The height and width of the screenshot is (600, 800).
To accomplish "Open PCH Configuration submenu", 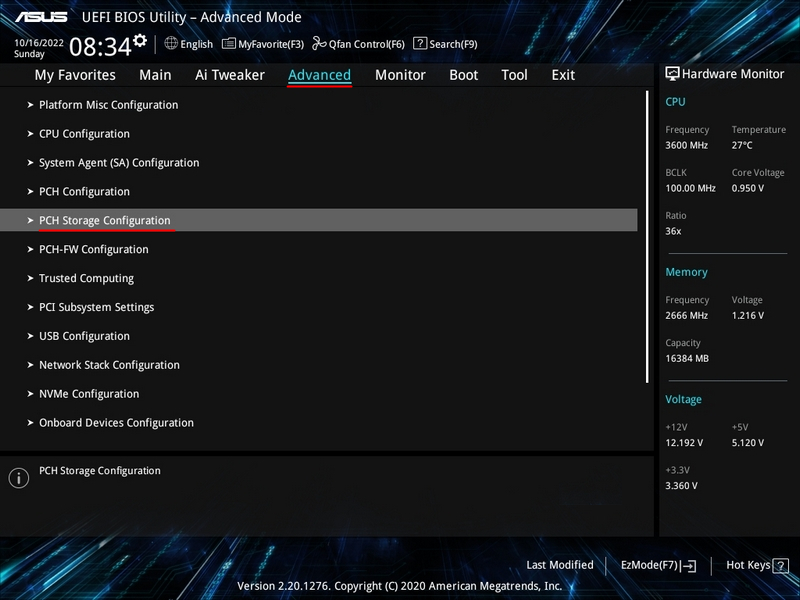I will (x=84, y=191).
